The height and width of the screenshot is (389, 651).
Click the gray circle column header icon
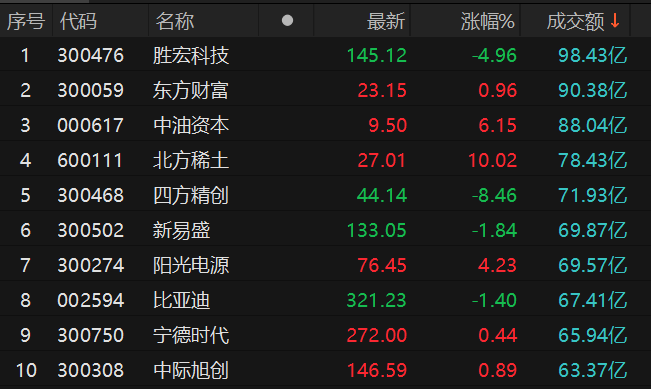click(287, 20)
